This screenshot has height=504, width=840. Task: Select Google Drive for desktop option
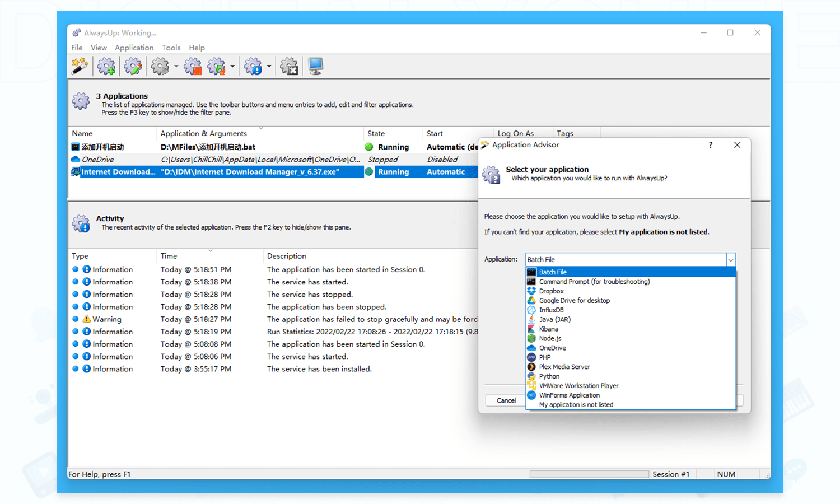(631, 301)
